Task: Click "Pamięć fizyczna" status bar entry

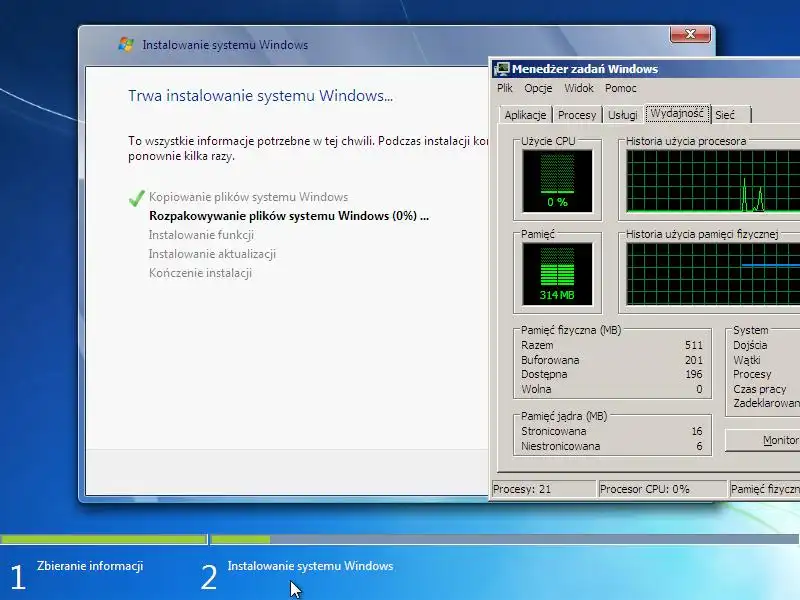Action: click(x=765, y=489)
